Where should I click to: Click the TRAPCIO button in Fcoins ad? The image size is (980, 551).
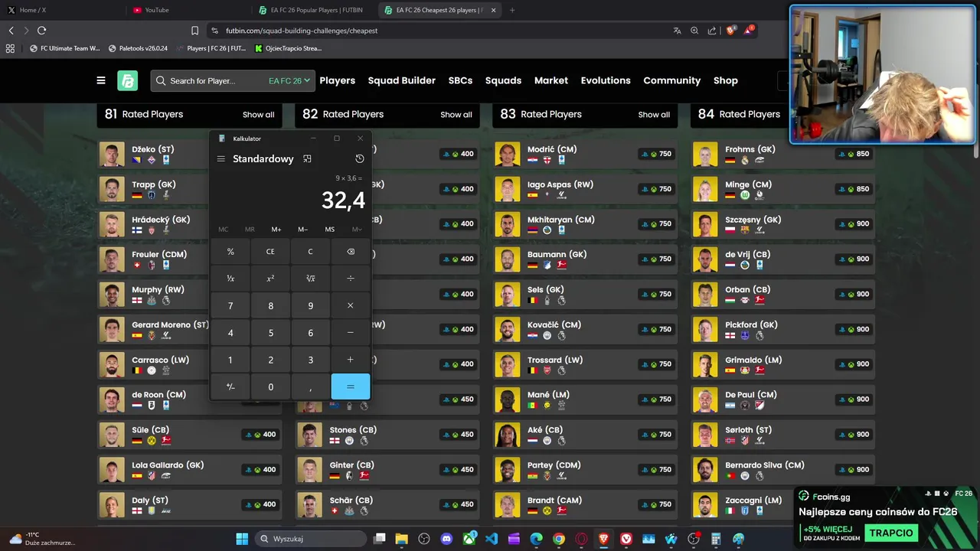(x=891, y=533)
